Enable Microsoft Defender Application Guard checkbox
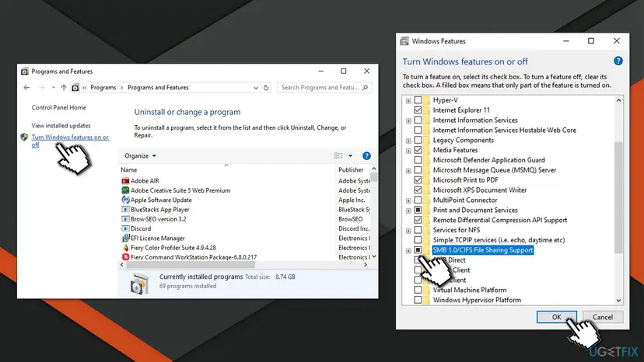This screenshot has width=644, height=362. (418, 160)
